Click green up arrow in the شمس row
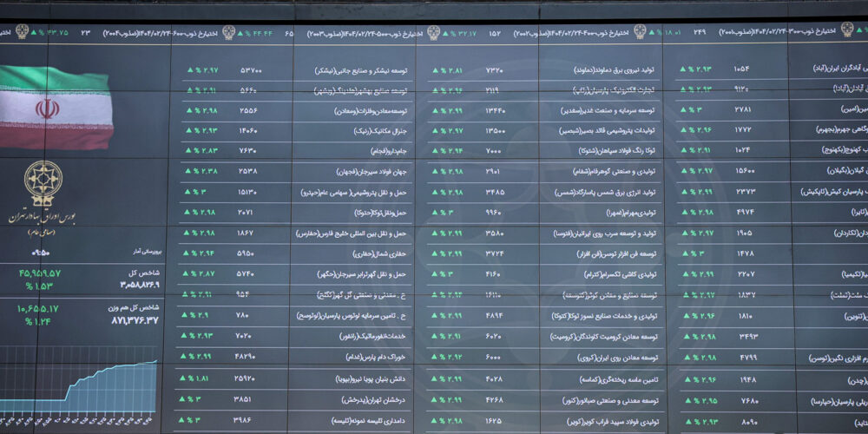This screenshot has width=868, height=434. click(x=435, y=192)
